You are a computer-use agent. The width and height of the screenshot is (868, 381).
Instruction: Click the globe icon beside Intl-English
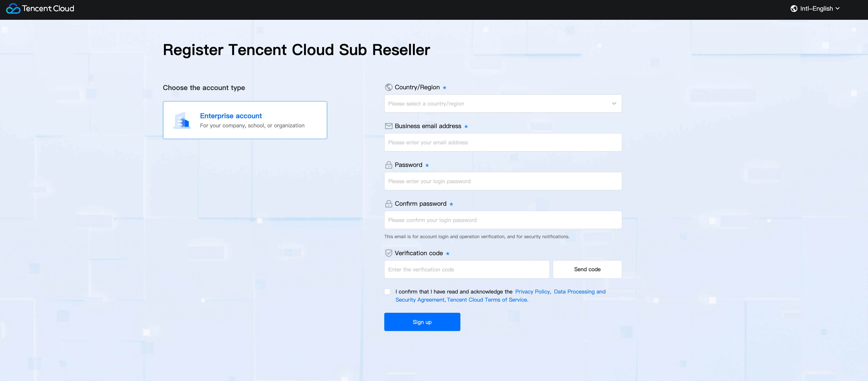pyautogui.click(x=794, y=9)
